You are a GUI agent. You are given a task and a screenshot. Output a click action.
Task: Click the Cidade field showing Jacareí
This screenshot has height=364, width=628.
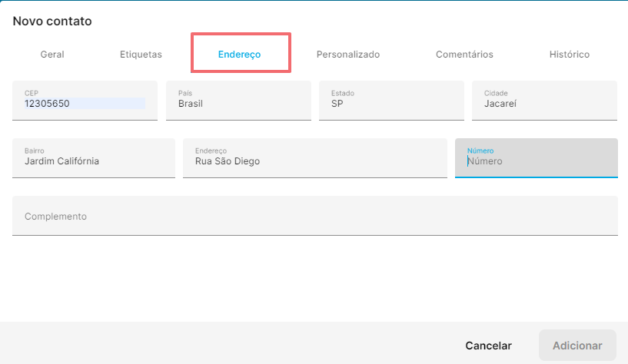pos(544,101)
